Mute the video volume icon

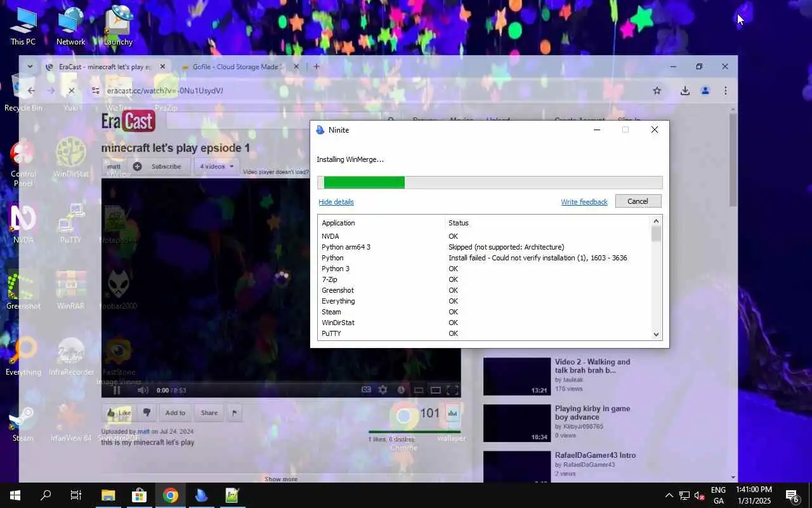pos(143,390)
